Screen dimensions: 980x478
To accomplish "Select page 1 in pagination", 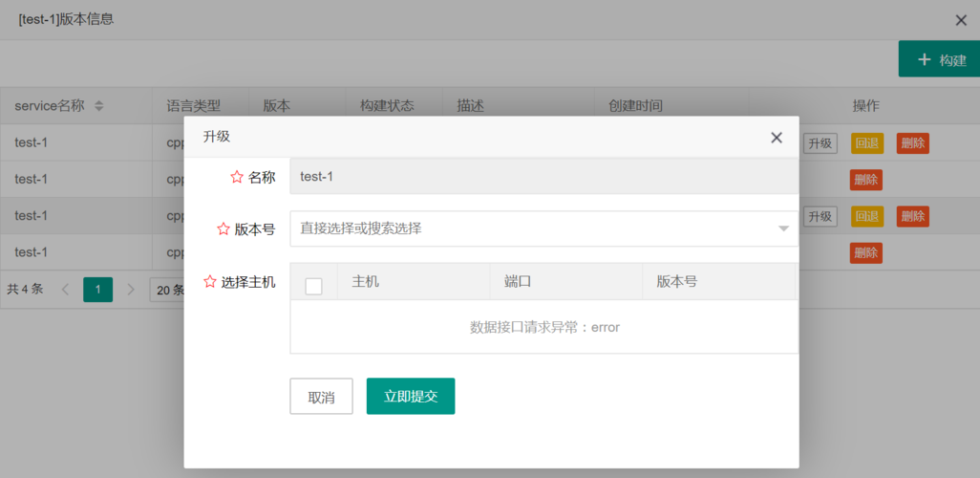I will (x=98, y=290).
